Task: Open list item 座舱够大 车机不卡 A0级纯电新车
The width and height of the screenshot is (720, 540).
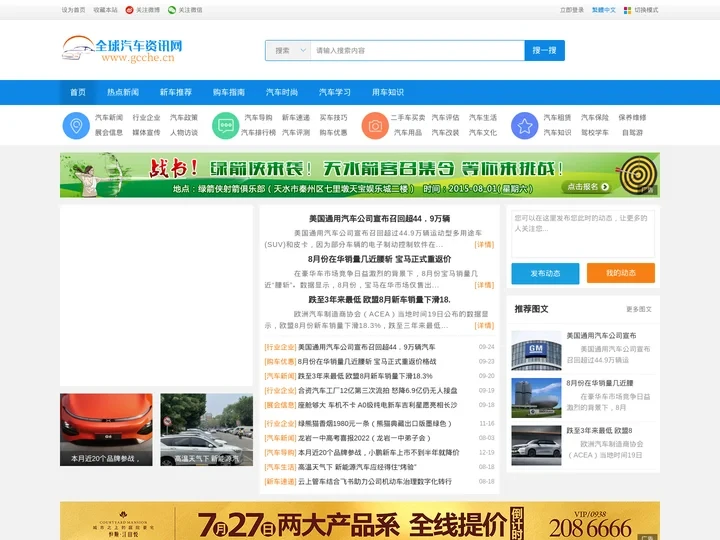Action: click(x=377, y=405)
